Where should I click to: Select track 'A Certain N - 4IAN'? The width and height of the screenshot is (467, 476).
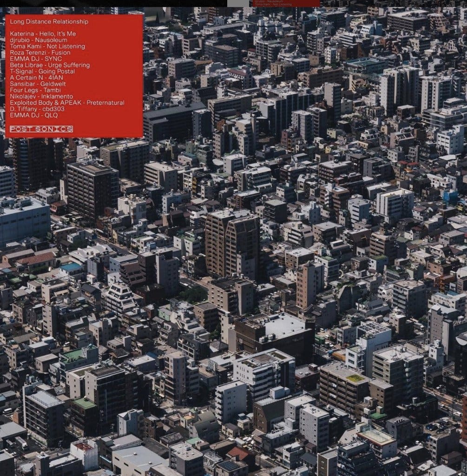coord(36,78)
